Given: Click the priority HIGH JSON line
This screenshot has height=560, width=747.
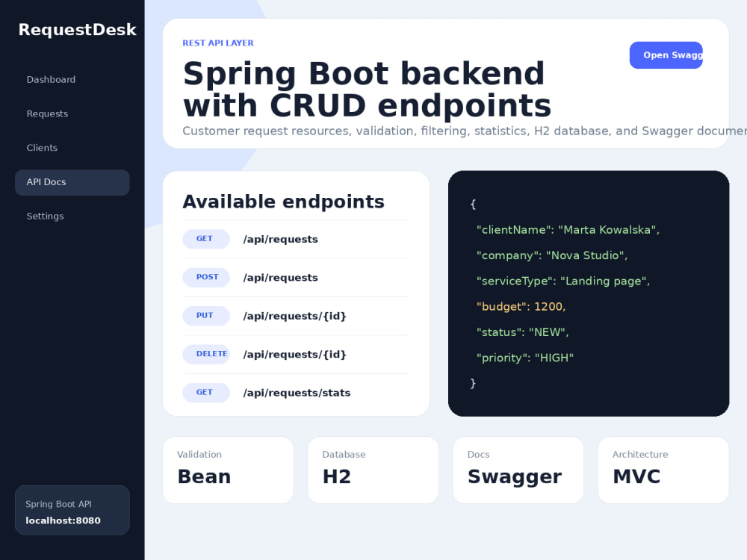Looking at the screenshot, I should 525,358.
